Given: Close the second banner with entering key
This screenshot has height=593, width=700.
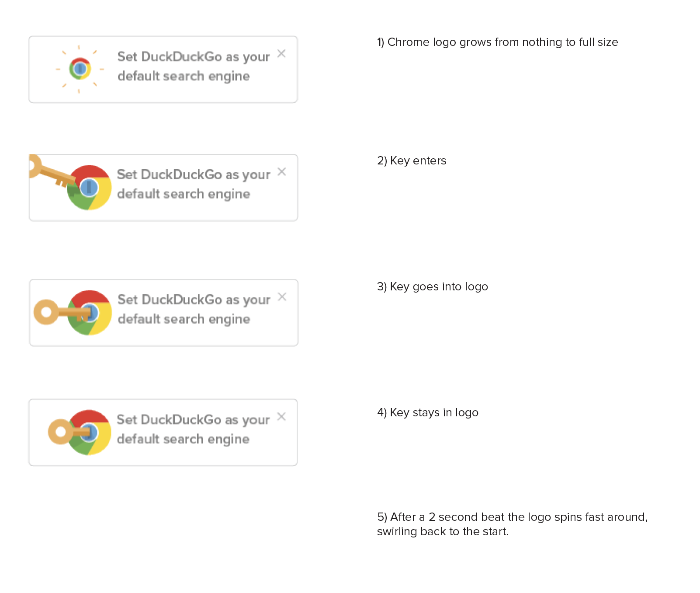Looking at the screenshot, I should (282, 172).
